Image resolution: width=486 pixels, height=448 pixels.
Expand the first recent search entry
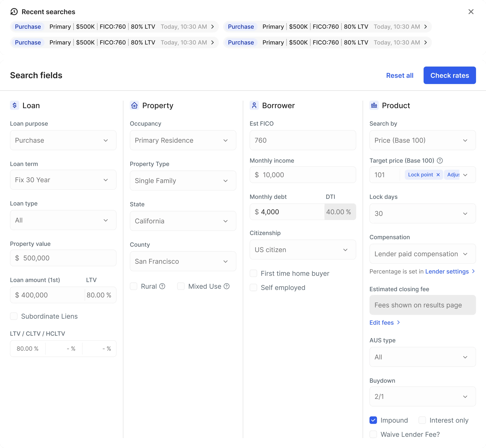click(213, 27)
